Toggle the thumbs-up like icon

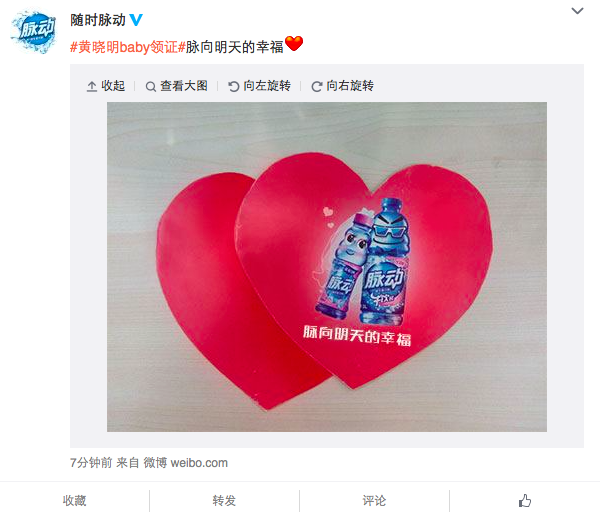point(525,500)
